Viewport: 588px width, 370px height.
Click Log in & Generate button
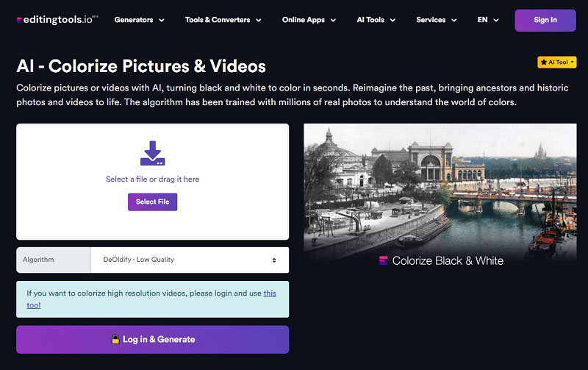[x=153, y=340]
